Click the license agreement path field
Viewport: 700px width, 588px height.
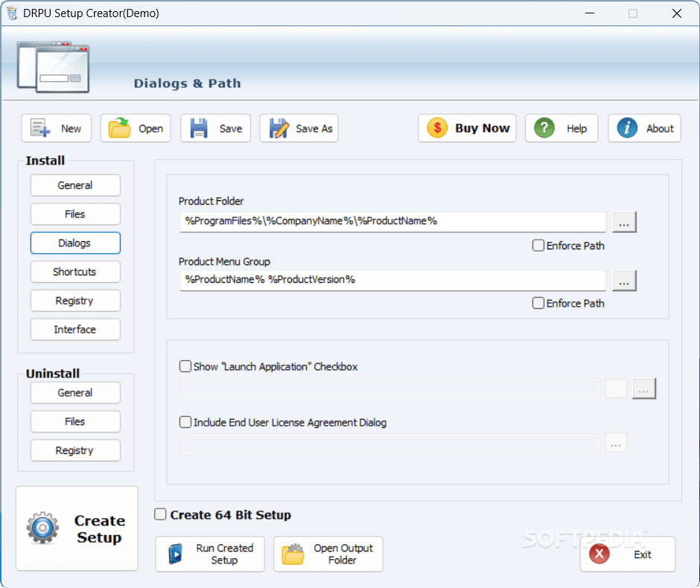[x=389, y=444]
